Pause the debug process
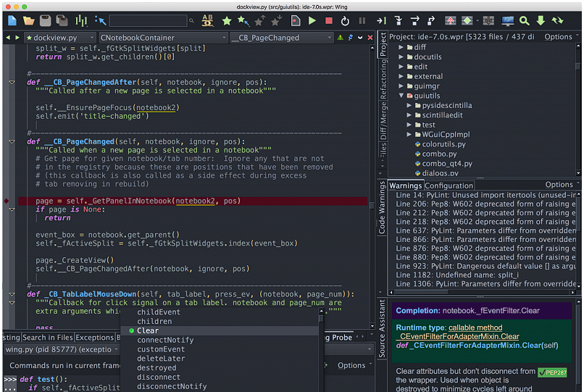This screenshot has height=392, width=584. point(362,21)
